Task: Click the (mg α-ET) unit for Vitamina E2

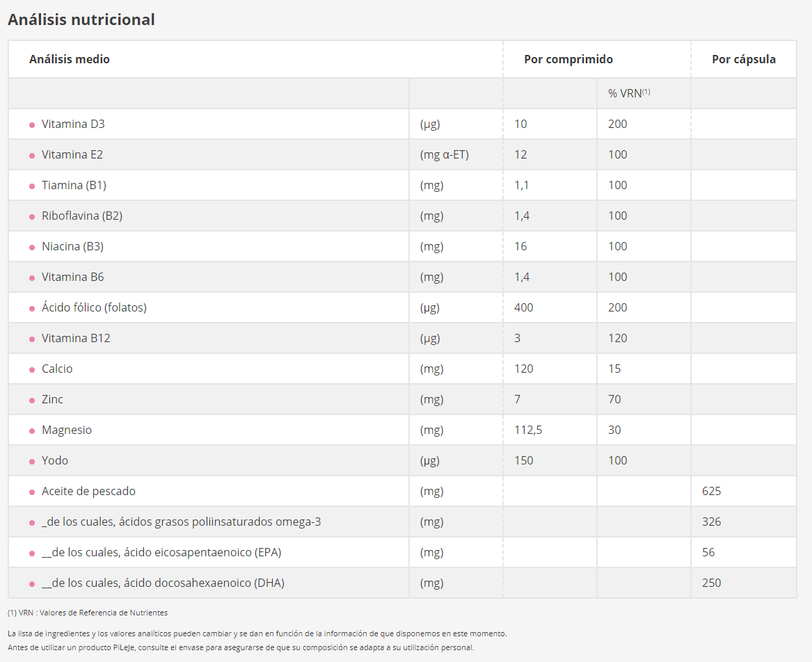Action: tap(445, 155)
